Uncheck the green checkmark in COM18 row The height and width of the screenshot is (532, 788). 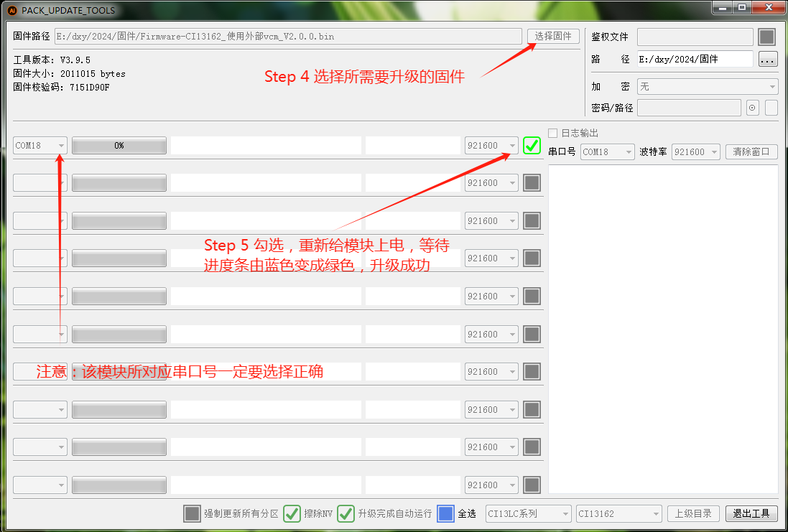(x=532, y=145)
